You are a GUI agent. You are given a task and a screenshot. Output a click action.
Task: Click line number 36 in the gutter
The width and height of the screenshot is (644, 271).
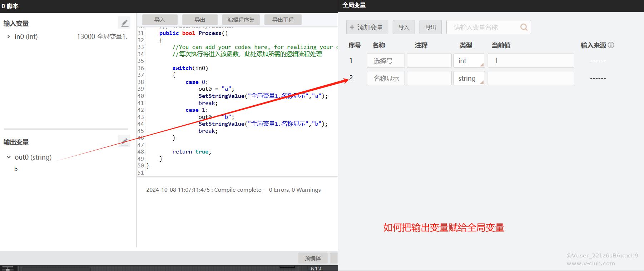click(x=140, y=68)
